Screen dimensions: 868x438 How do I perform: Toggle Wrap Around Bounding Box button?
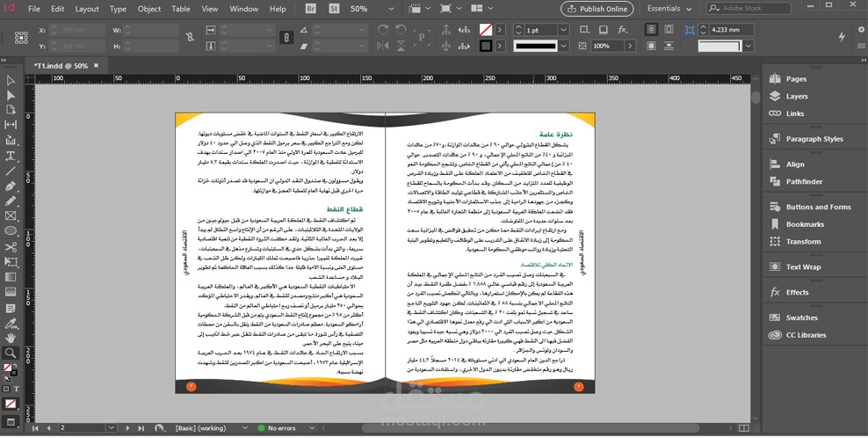pos(669,30)
